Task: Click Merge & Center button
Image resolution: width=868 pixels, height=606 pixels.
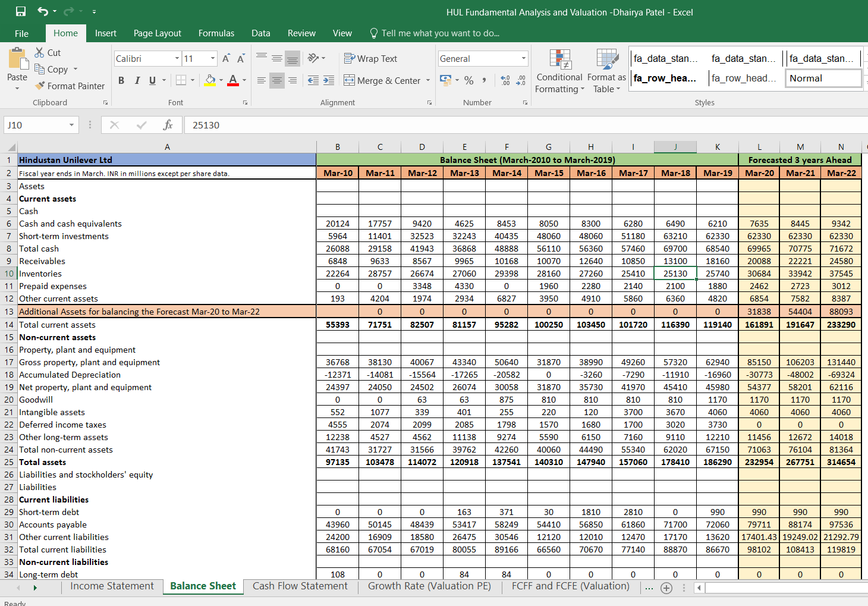Action: coord(382,80)
